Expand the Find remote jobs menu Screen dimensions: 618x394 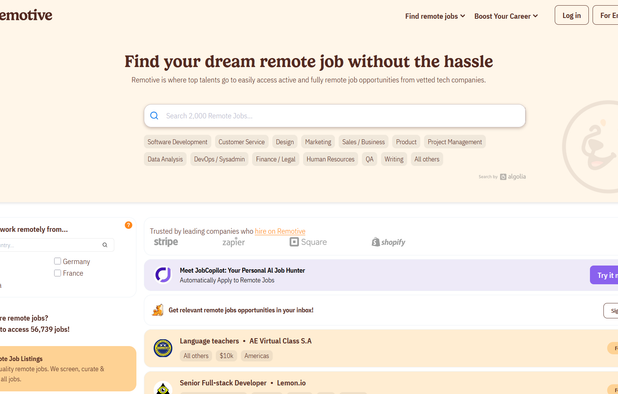tap(435, 16)
